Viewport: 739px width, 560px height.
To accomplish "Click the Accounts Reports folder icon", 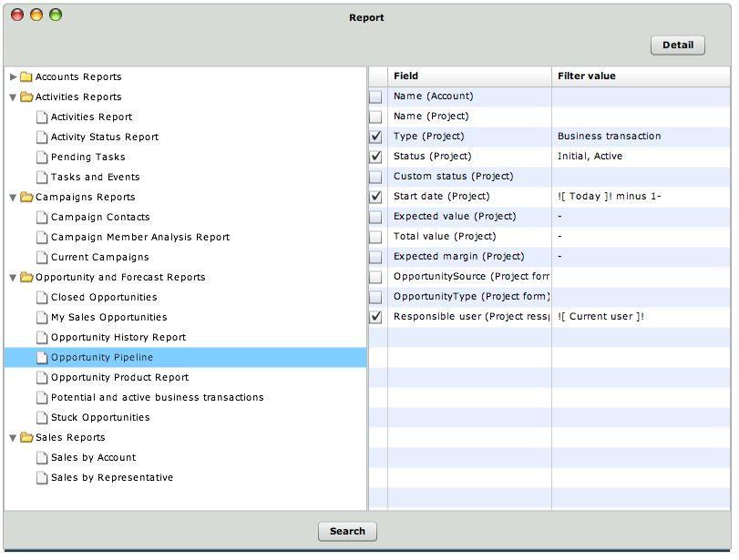I will pos(26,76).
